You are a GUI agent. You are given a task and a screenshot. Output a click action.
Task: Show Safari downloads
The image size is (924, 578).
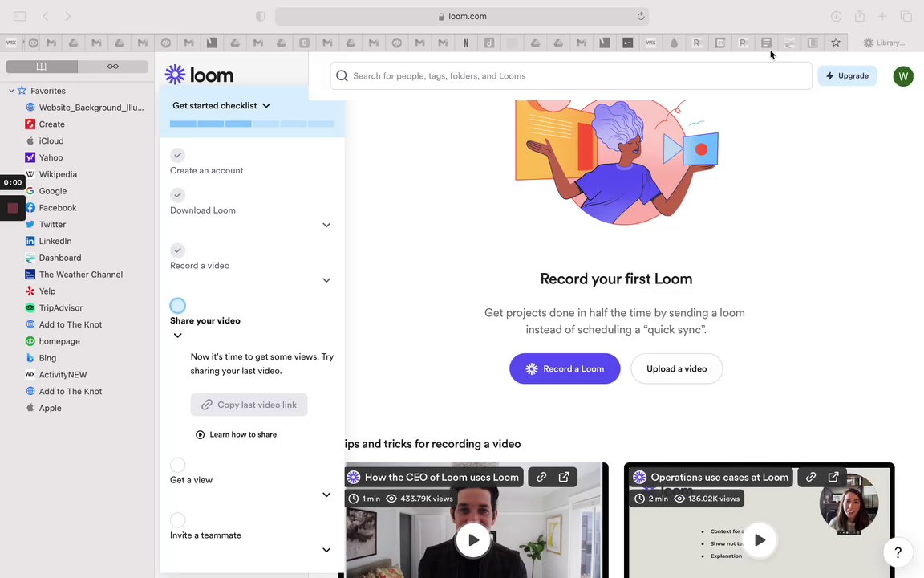(837, 17)
